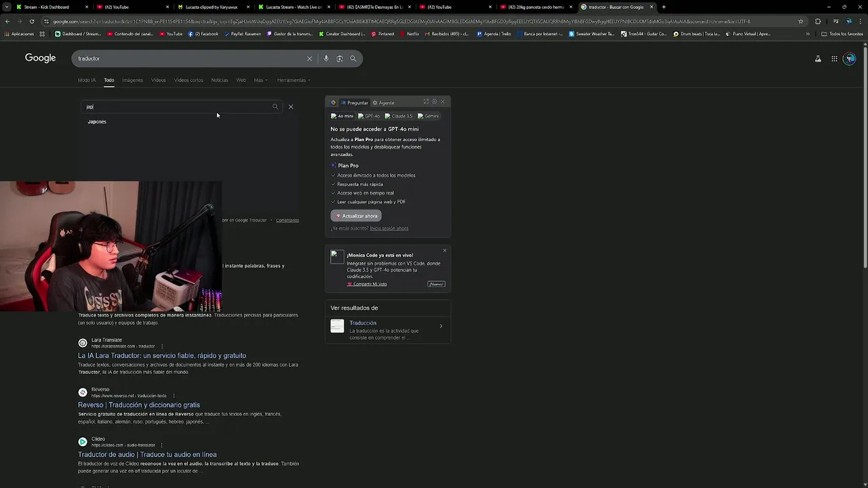Click the Monica logo icon in the panel
This screenshot has width=868, height=488.
pos(333,103)
